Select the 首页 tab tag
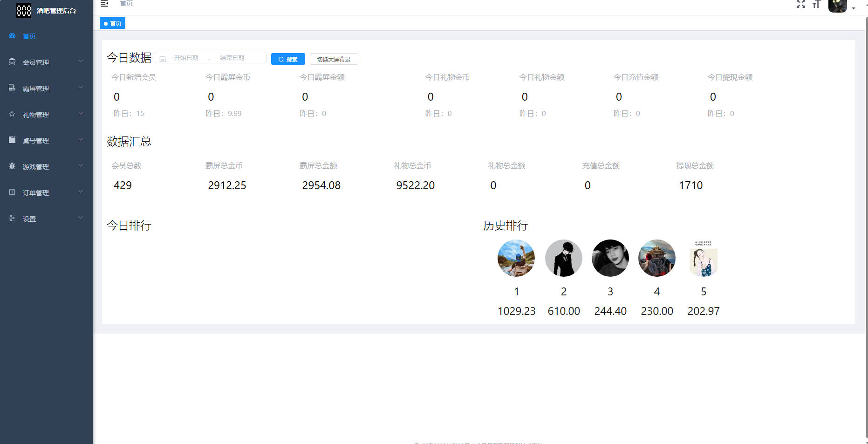 (113, 23)
